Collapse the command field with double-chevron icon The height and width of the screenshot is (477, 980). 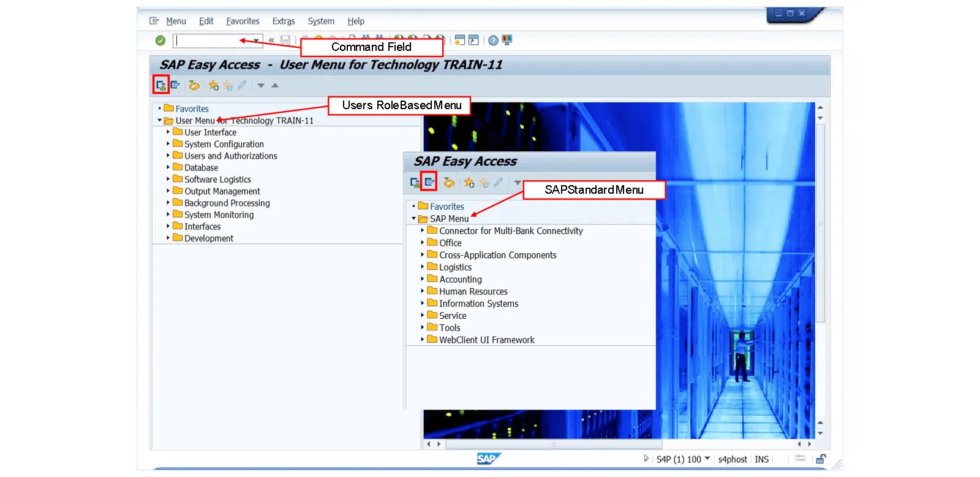(x=271, y=40)
